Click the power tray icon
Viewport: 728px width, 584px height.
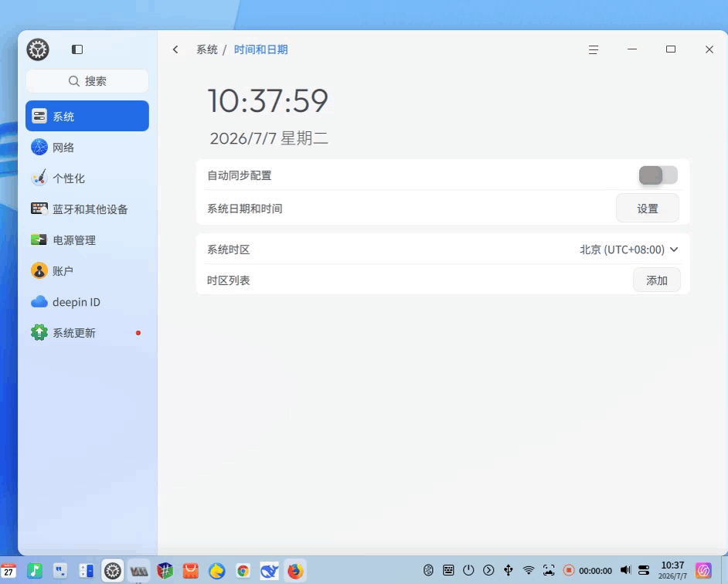coord(468,570)
